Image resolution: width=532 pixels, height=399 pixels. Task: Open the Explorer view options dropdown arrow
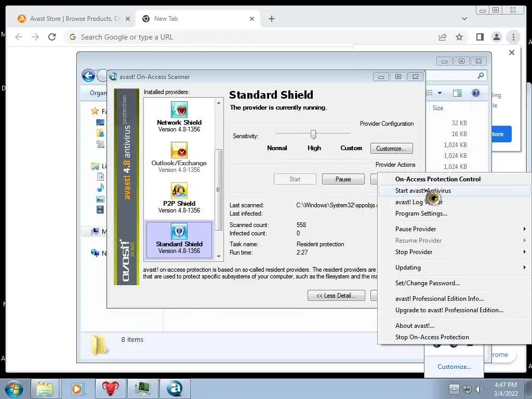point(440,93)
